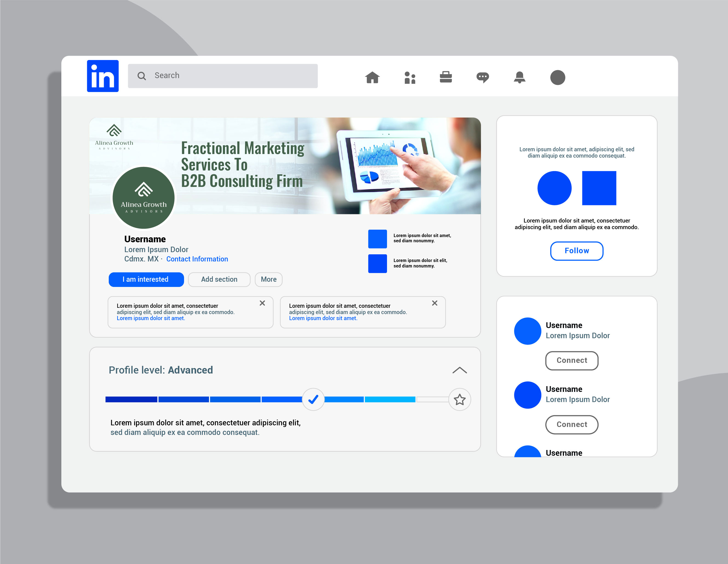Screen dimensions: 728x564
Task: Open the More button menu
Action: click(x=269, y=280)
